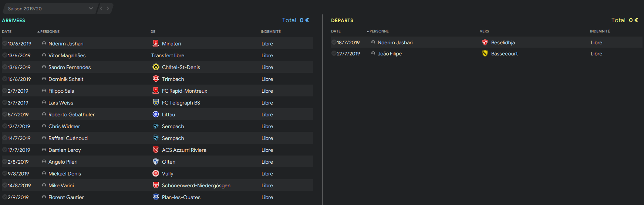Click the Vully club badge
This screenshot has height=205, width=644.
(x=156, y=174)
